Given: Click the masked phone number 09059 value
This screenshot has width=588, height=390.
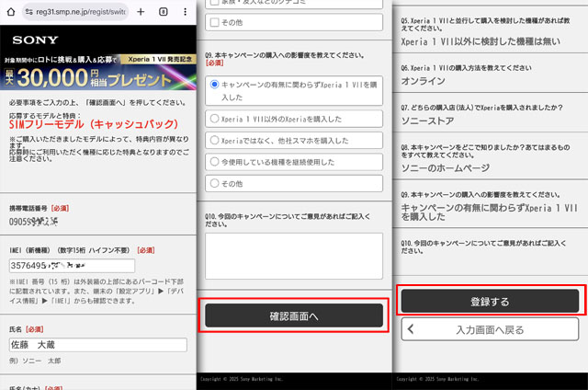Looking at the screenshot, I should pos(33,222).
